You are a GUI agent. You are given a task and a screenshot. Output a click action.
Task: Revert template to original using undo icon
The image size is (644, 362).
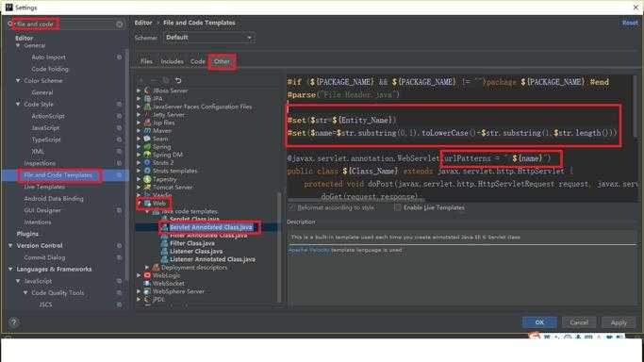pos(178,80)
